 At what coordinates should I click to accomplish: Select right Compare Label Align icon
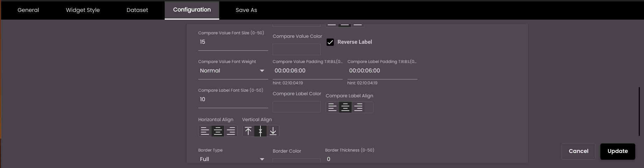pyautogui.click(x=358, y=107)
